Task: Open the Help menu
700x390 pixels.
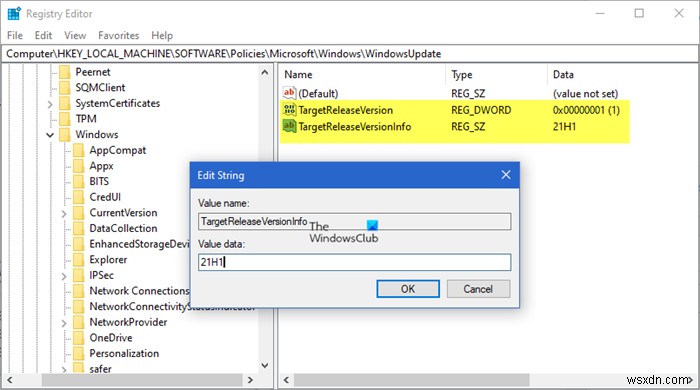Action: click(162, 35)
